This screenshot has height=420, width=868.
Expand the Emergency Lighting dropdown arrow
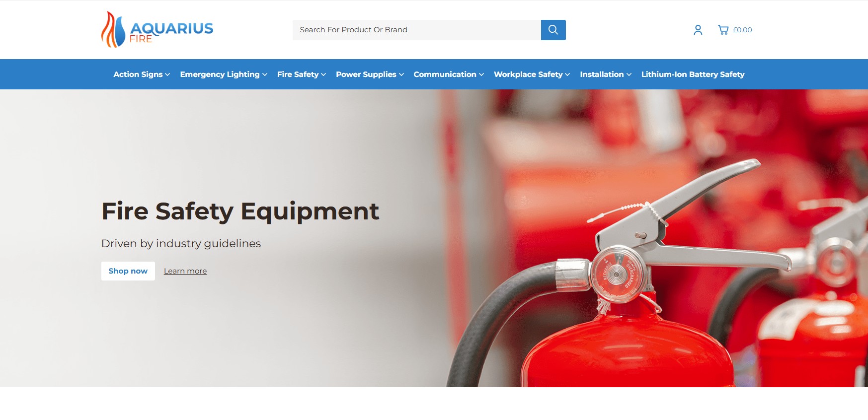pyautogui.click(x=265, y=74)
